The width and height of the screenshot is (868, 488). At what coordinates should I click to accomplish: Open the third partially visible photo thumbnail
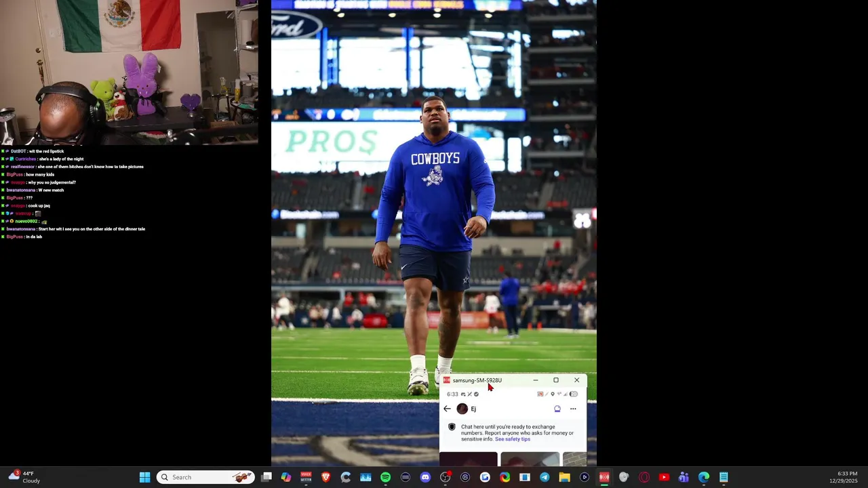coord(574,460)
